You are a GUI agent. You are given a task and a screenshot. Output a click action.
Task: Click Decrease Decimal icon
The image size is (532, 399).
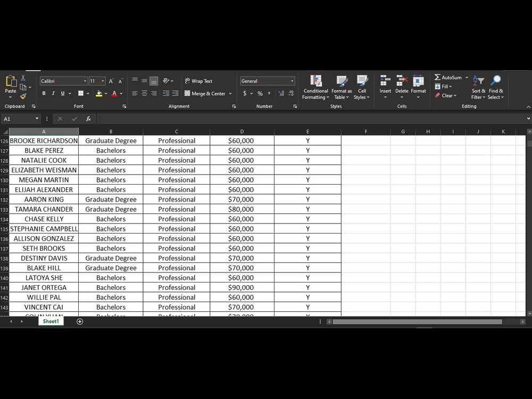pyautogui.click(x=291, y=93)
